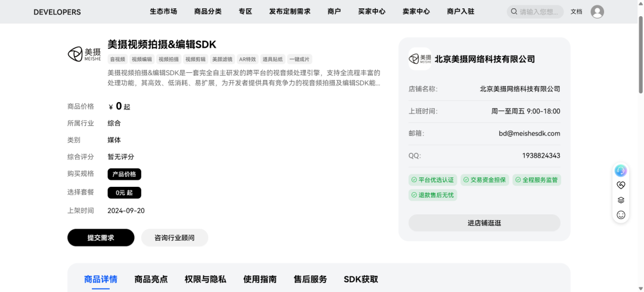
Task: Click the 文档 link in header
Action: point(576,11)
